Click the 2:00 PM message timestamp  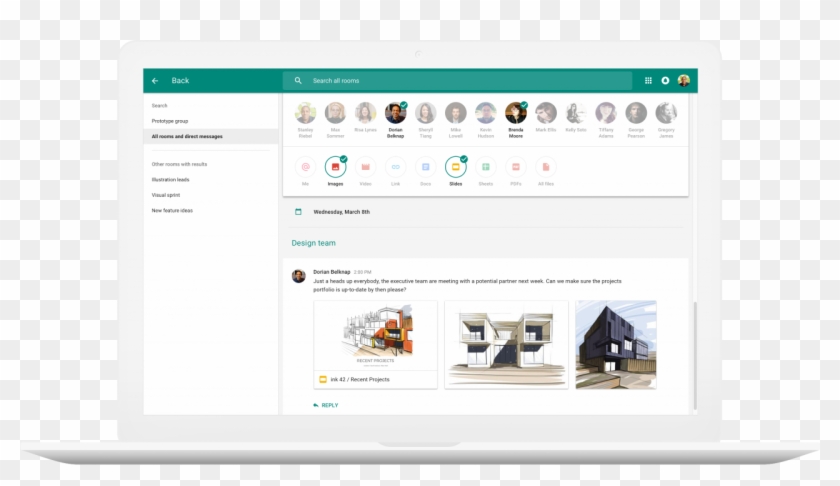click(363, 272)
